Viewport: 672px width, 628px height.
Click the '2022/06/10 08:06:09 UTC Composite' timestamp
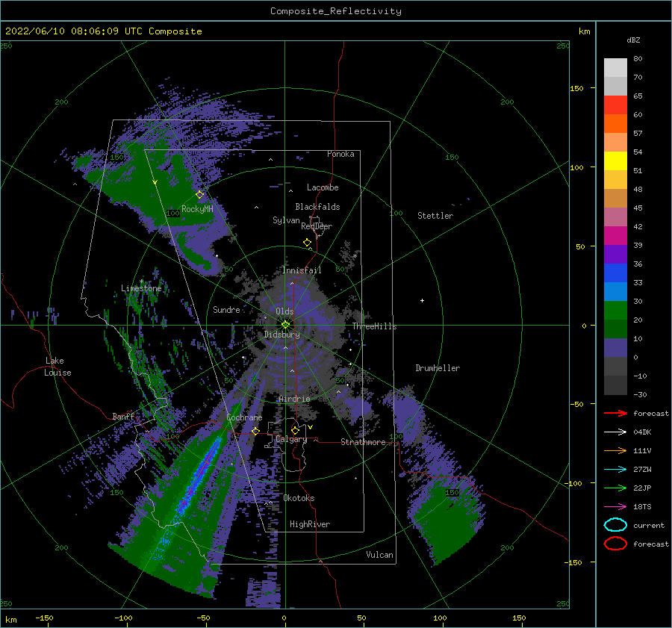click(103, 31)
